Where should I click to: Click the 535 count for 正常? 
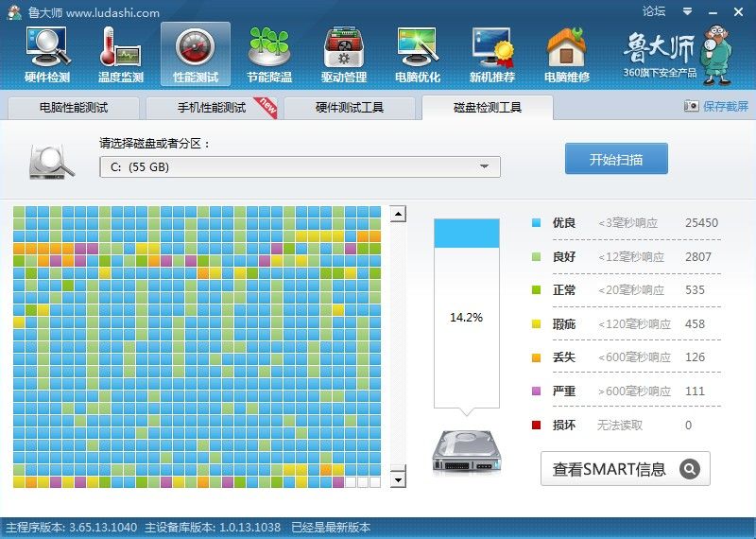pyautogui.click(x=695, y=290)
